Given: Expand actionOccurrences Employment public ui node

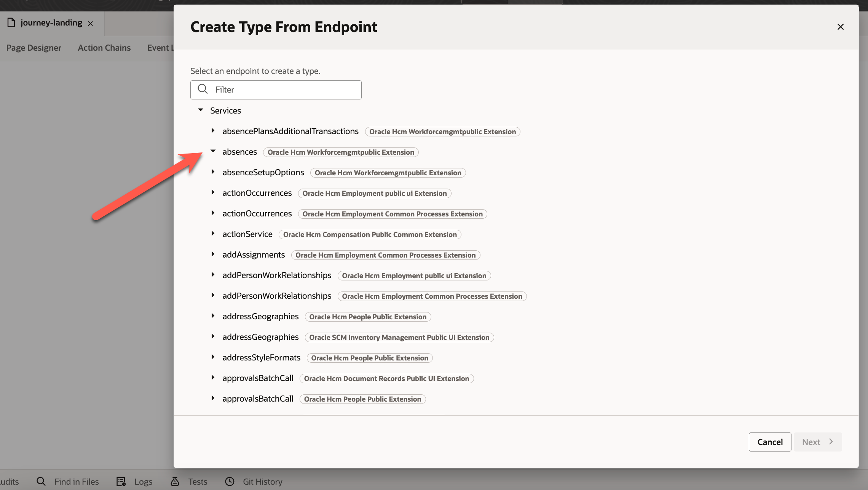Looking at the screenshot, I should (x=213, y=192).
